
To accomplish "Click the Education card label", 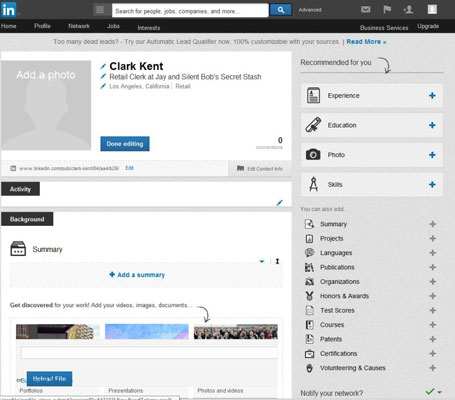I will point(342,125).
